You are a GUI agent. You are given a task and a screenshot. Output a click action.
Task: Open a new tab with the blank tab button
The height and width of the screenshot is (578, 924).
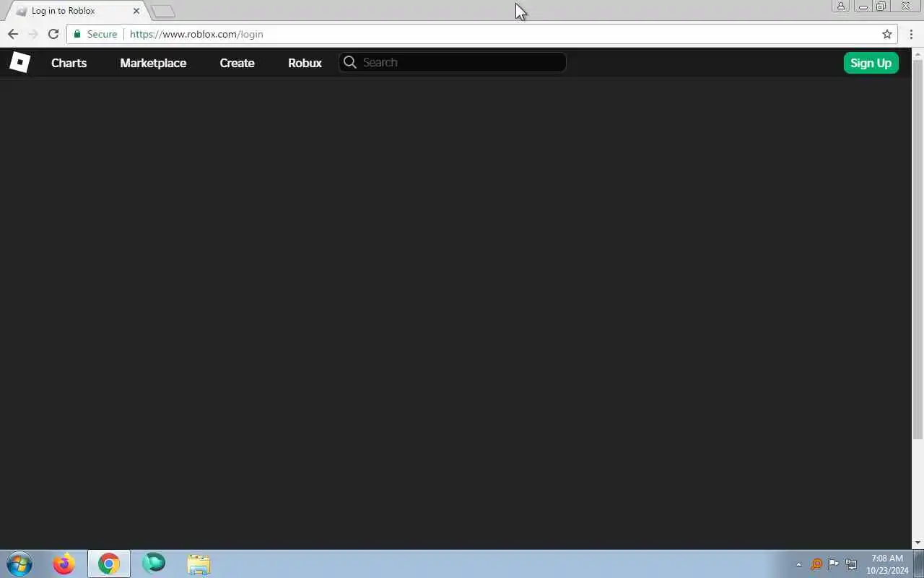[163, 11]
